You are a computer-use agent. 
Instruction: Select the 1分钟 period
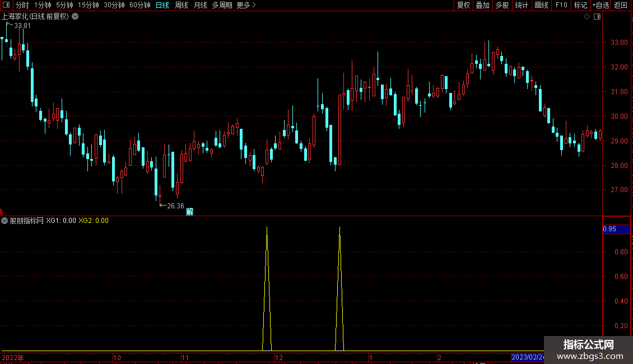point(43,5)
